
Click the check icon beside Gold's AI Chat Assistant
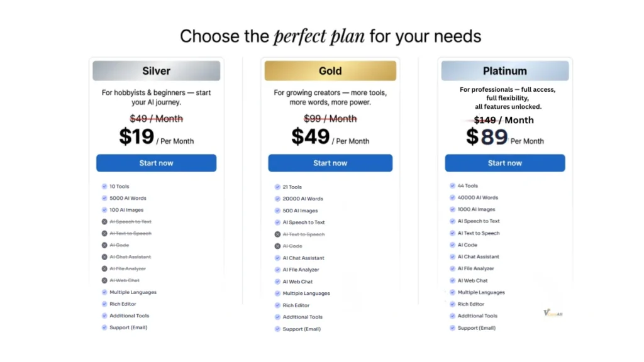[277, 258]
